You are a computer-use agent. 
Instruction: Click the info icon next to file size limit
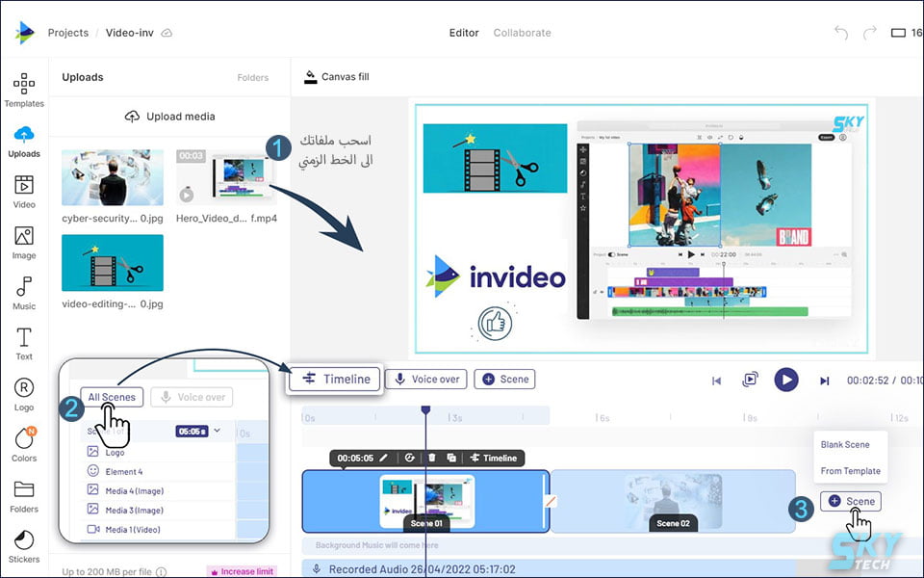point(161,571)
